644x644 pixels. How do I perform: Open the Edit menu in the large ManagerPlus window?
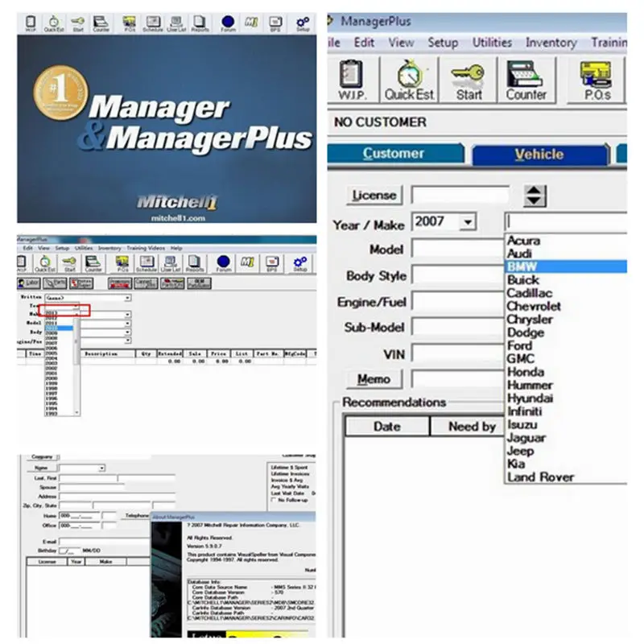click(364, 43)
